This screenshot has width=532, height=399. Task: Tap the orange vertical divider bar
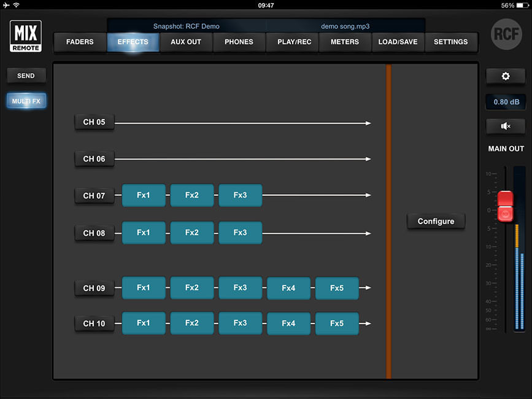[x=388, y=221]
